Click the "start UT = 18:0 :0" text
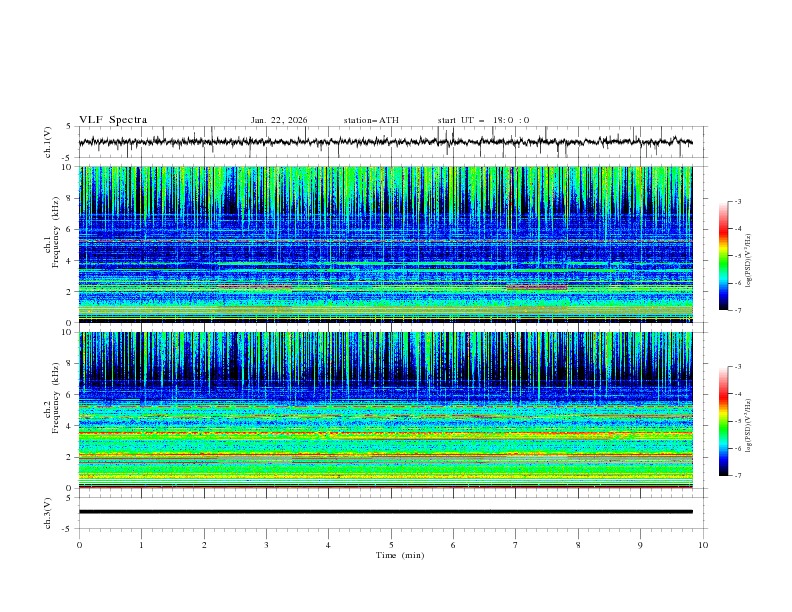Viewport: 792px width, 612px height. tap(483, 120)
